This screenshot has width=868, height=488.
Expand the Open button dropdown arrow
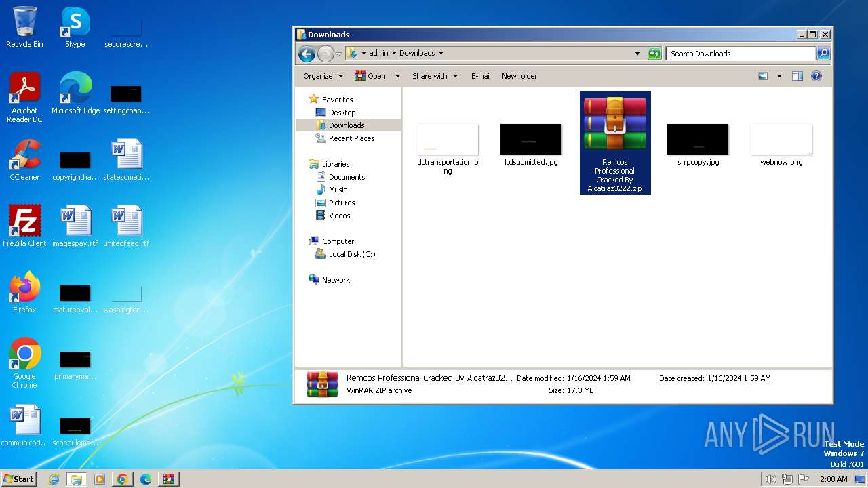397,76
